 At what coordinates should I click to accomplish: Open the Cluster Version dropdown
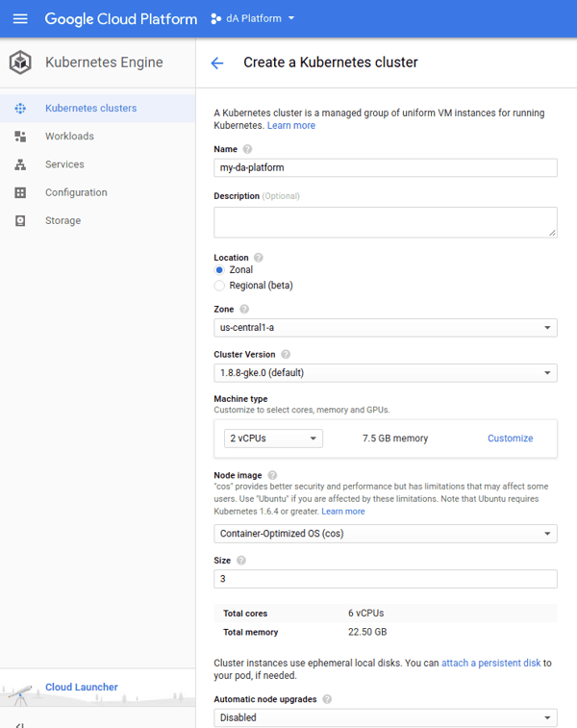(x=386, y=372)
